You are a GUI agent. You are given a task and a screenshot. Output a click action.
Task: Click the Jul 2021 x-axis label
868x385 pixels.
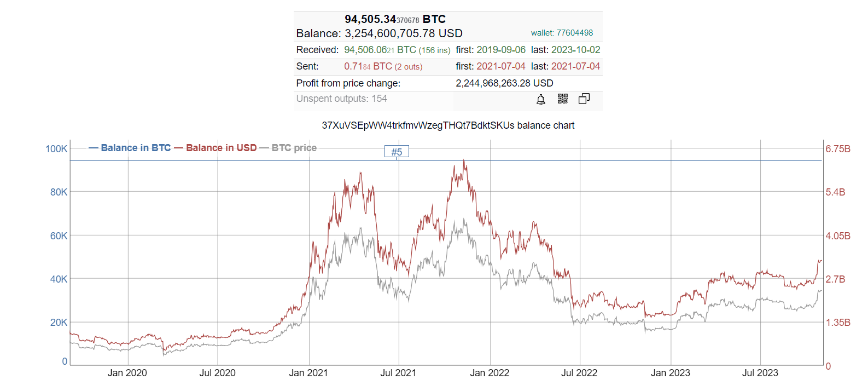[398, 373]
